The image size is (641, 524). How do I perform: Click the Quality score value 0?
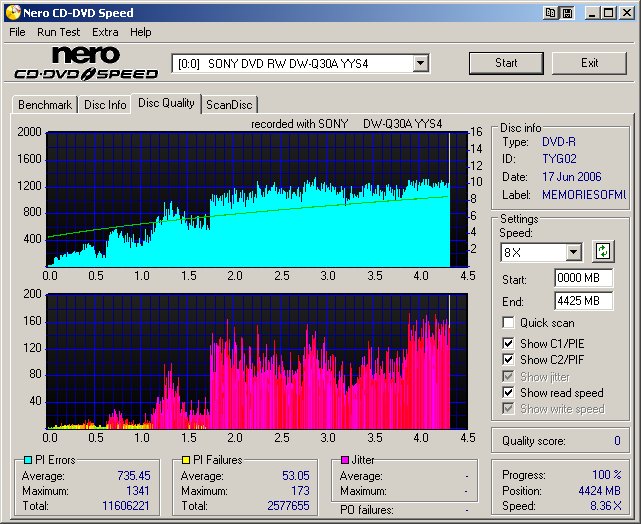[617, 441]
